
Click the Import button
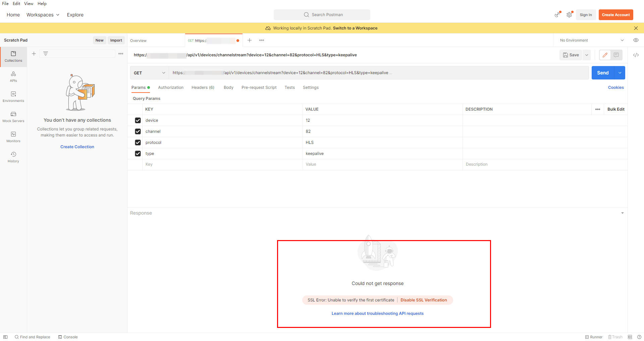(x=116, y=40)
